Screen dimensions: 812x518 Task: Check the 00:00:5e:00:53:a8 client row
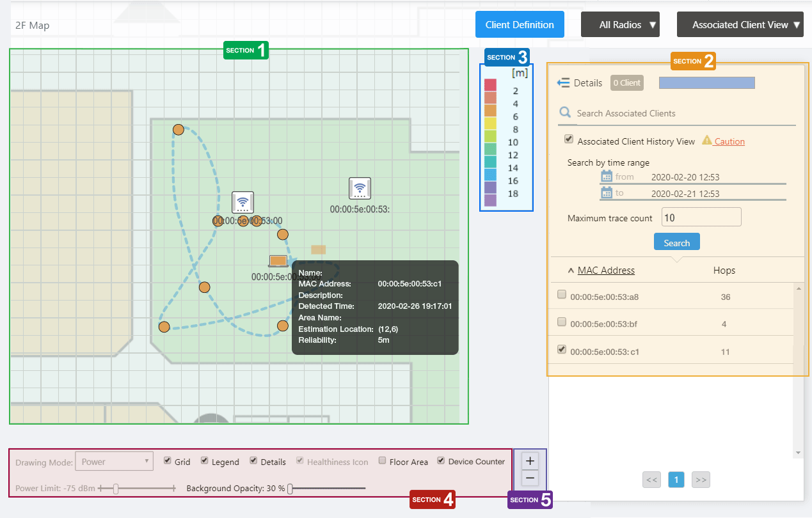pyautogui.click(x=562, y=295)
